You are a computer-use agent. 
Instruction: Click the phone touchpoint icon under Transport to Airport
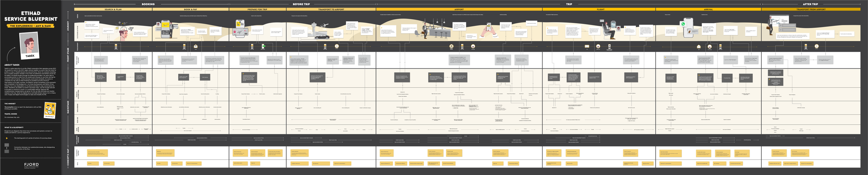[x=325, y=46]
